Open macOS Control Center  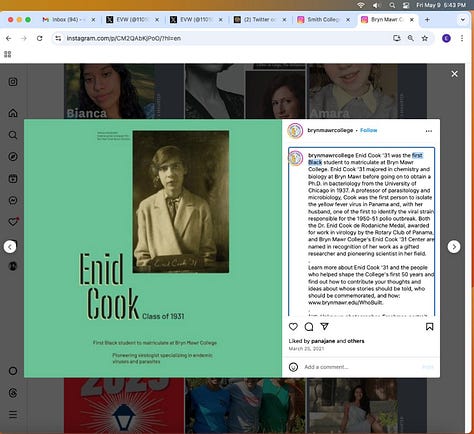pos(406,5)
